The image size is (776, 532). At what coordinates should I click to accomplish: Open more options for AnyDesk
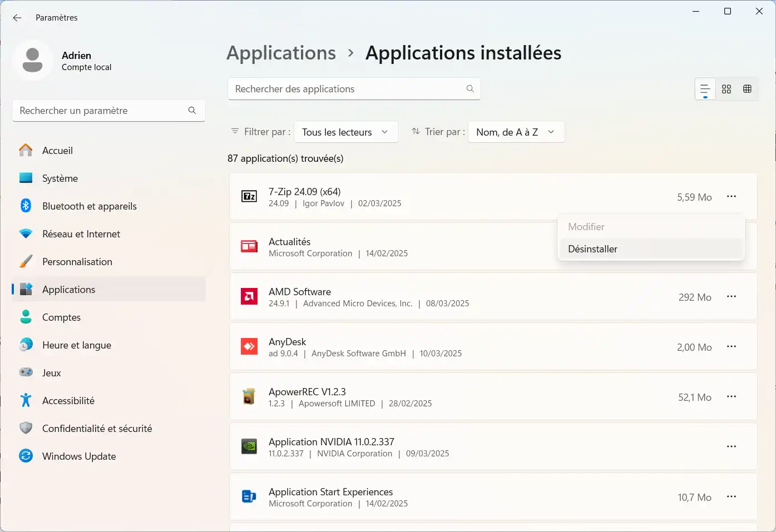pyautogui.click(x=731, y=346)
